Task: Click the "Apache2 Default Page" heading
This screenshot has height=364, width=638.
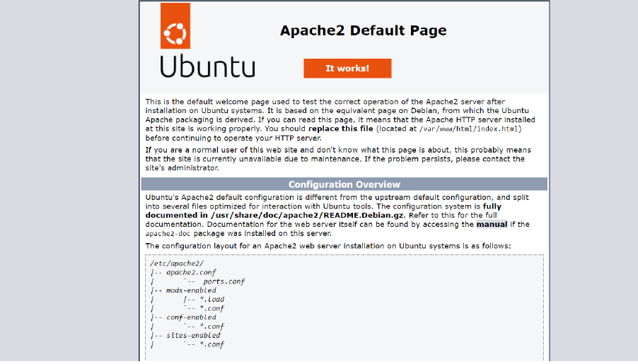Action: tap(363, 30)
